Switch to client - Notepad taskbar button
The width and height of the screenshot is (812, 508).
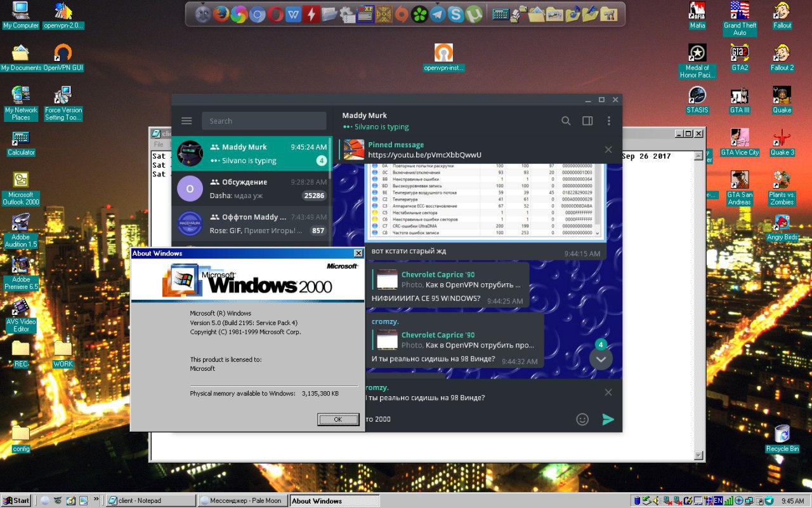(x=151, y=500)
